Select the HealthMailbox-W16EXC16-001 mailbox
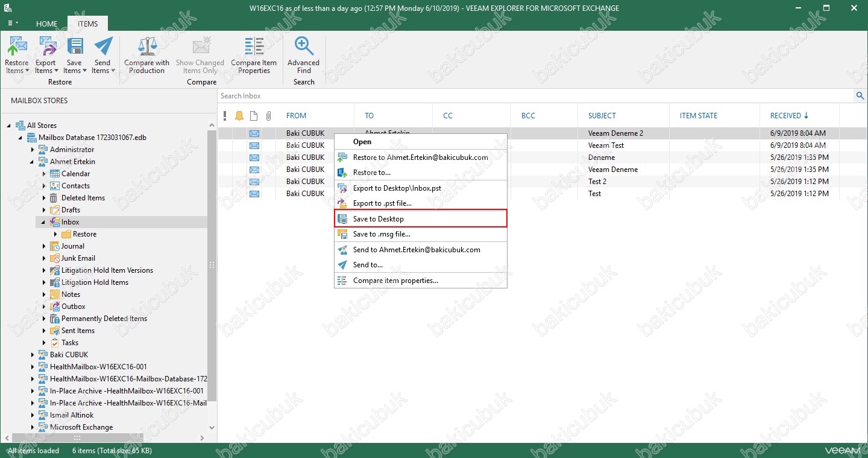This screenshot has height=458, width=868. (x=98, y=367)
